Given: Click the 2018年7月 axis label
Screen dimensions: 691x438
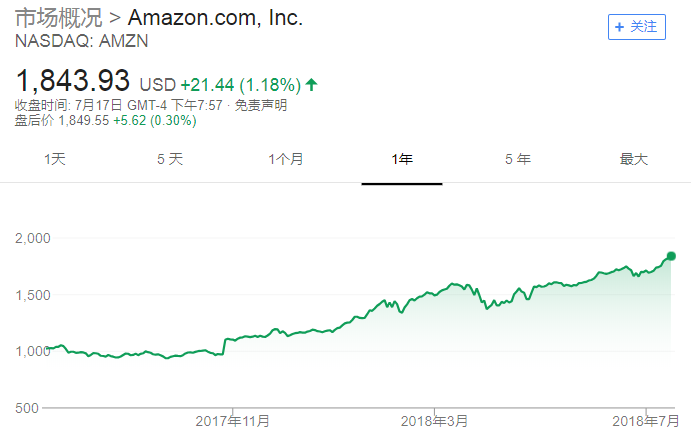Looking at the screenshot, I should click(x=643, y=421).
